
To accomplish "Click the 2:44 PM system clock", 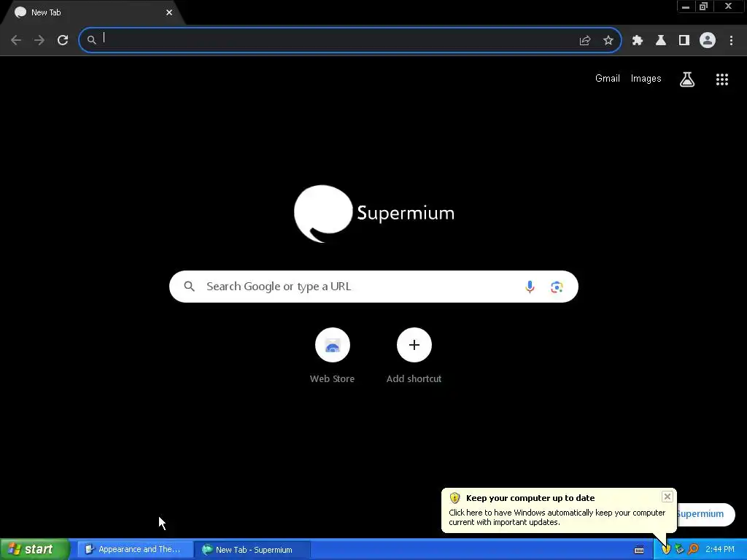I will point(720,550).
